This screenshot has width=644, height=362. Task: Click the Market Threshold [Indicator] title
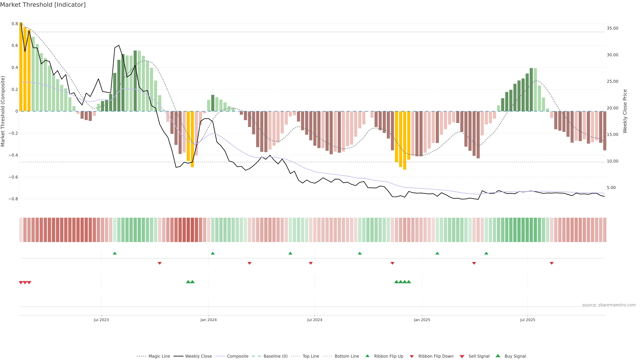click(x=43, y=5)
